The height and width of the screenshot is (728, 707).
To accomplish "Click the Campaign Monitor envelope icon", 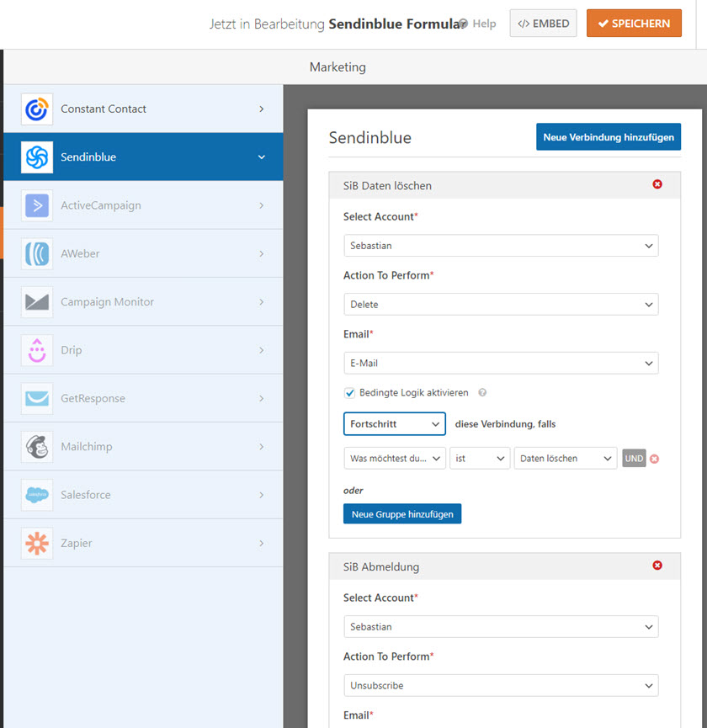I will pos(37,302).
